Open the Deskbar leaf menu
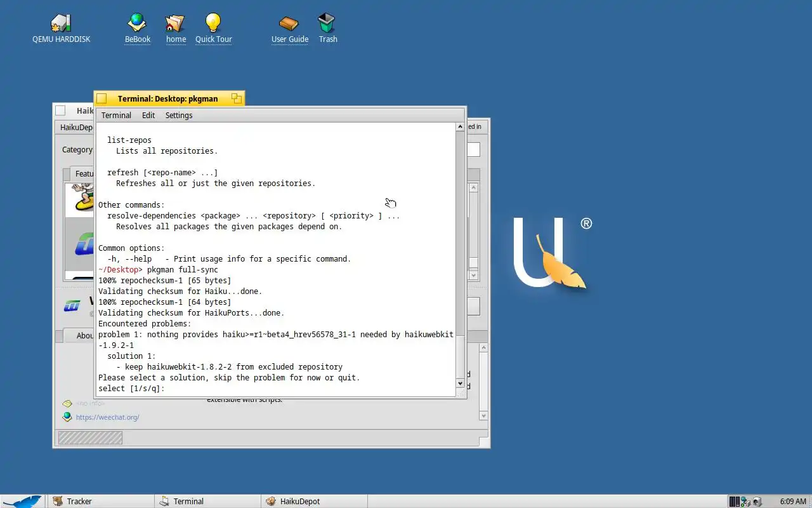The height and width of the screenshot is (508, 812). click(x=23, y=501)
